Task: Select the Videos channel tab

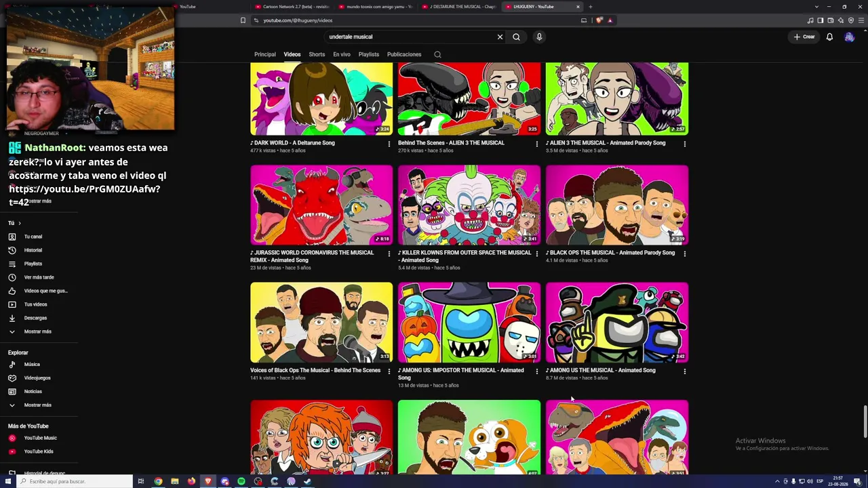Action: [292, 54]
